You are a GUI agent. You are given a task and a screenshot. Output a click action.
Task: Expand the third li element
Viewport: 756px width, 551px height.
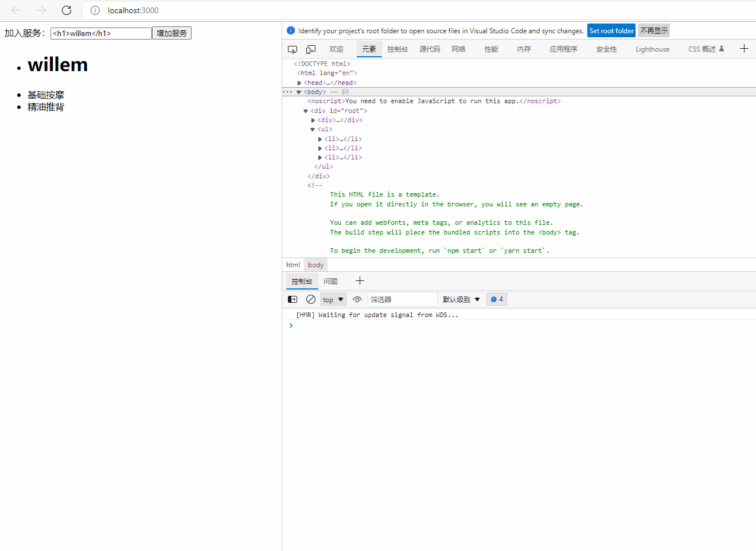pyautogui.click(x=320, y=158)
